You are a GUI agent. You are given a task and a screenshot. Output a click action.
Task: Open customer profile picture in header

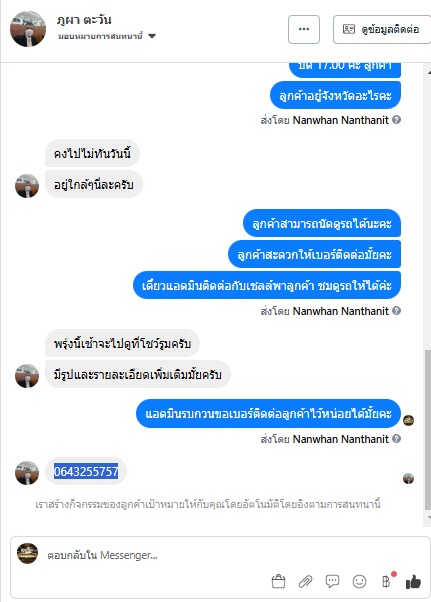tap(28, 29)
